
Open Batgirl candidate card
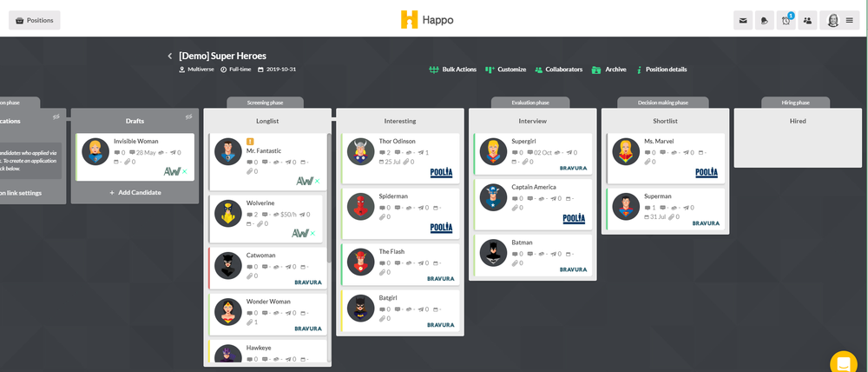tap(401, 310)
